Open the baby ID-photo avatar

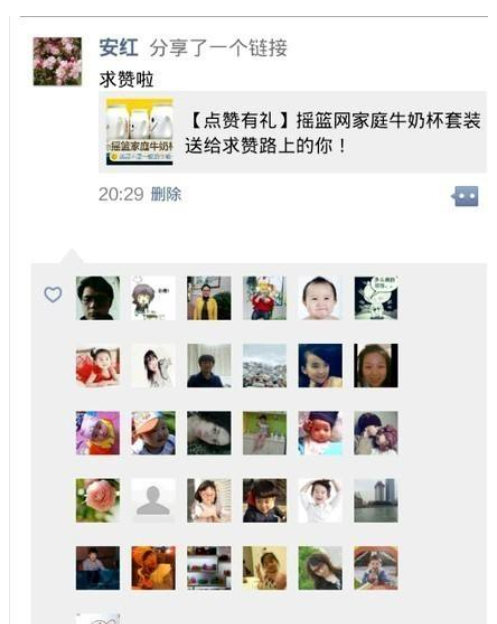coord(320,298)
